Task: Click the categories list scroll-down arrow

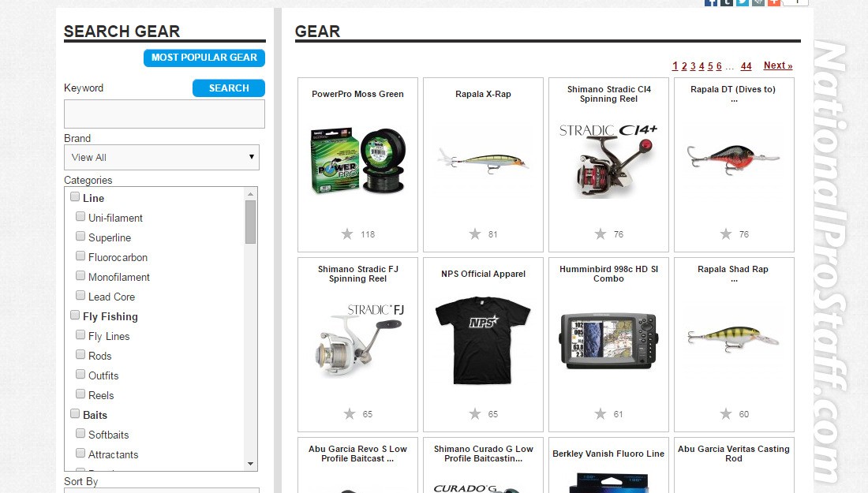Action: (250, 464)
